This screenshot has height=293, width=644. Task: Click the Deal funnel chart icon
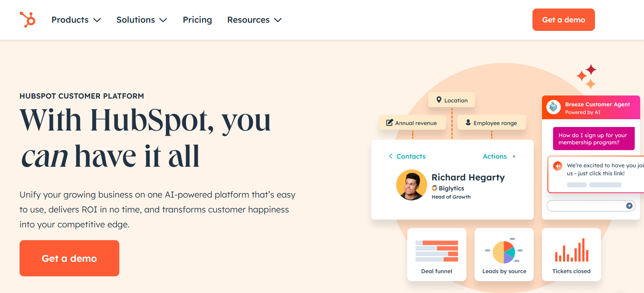[x=437, y=251]
